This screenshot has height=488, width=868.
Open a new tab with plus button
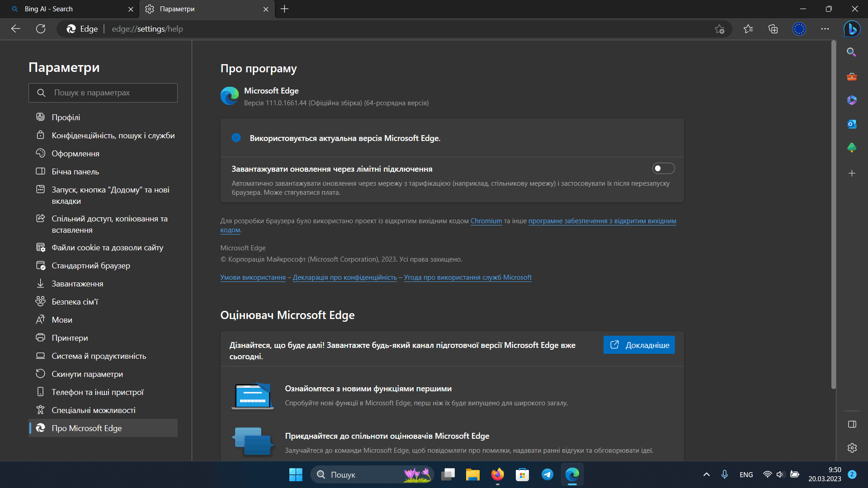click(x=284, y=9)
